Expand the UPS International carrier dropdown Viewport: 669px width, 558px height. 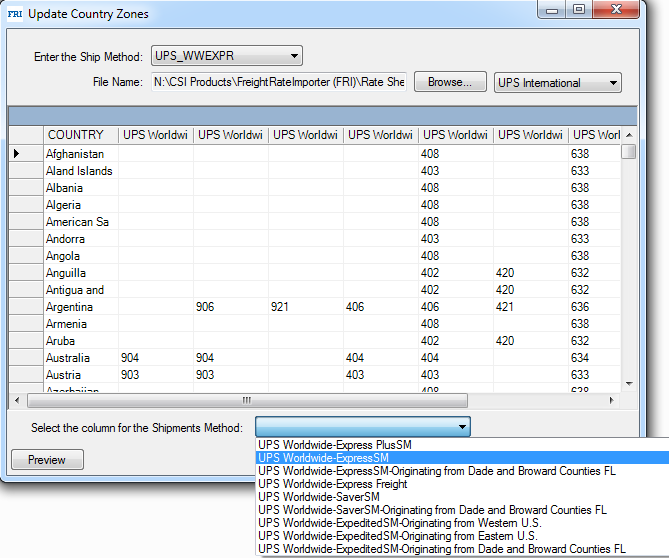tap(559, 83)
